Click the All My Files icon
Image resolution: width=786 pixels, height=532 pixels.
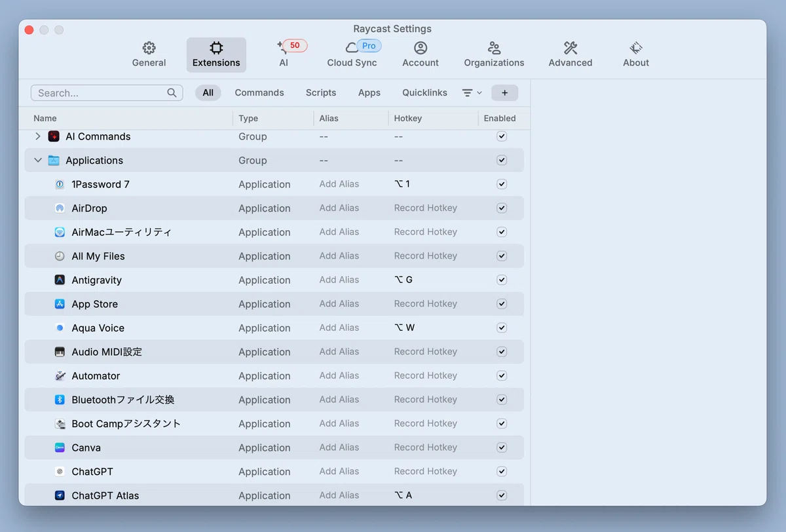60,256
